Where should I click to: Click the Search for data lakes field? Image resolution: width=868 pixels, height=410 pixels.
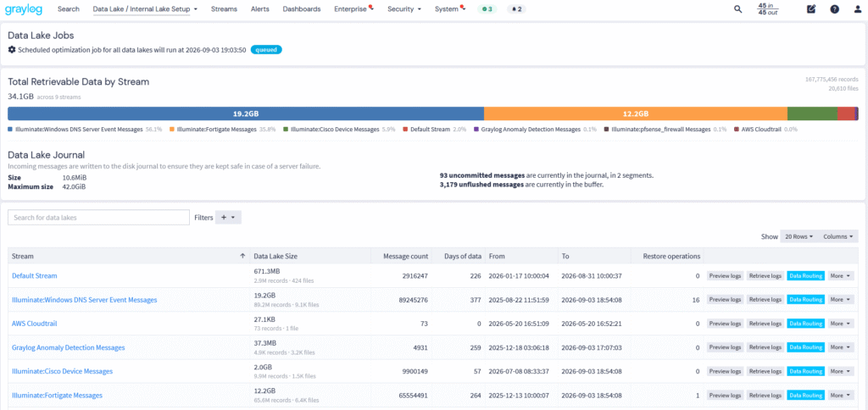[98, 218]
